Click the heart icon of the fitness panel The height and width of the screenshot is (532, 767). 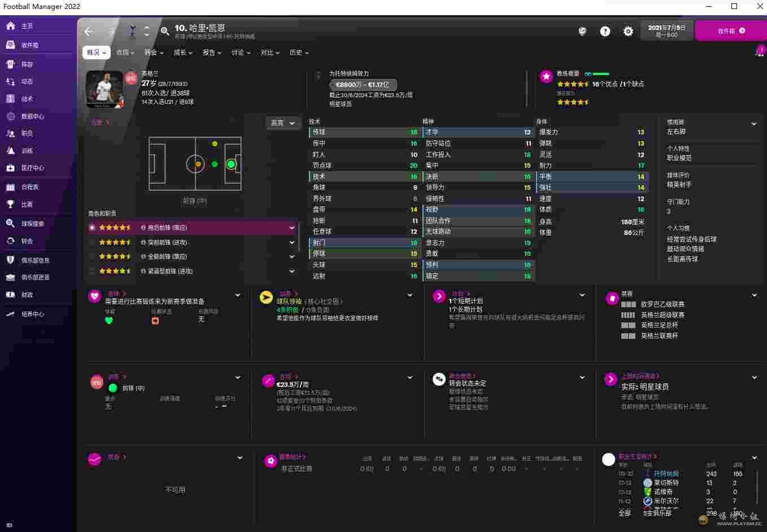(95, 295)
